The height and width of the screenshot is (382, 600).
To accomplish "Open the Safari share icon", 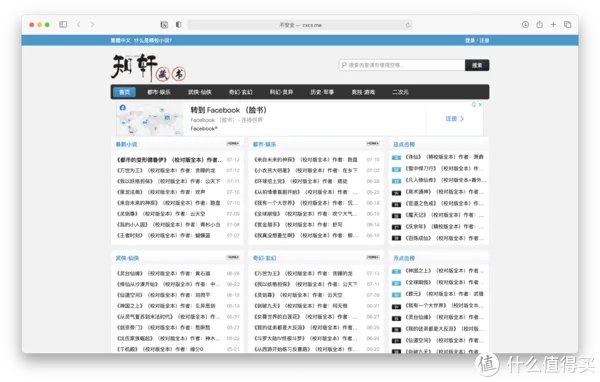I will (540, 24).
